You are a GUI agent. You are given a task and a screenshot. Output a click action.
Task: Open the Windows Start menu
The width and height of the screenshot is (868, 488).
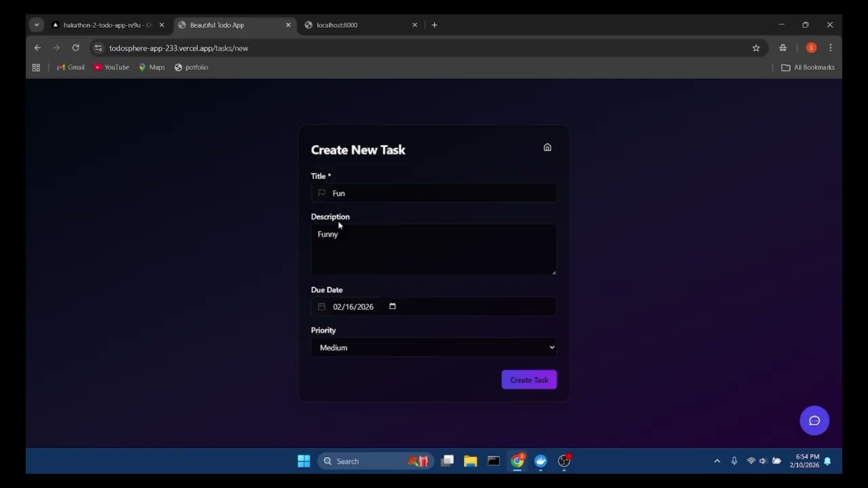point(304,461)
